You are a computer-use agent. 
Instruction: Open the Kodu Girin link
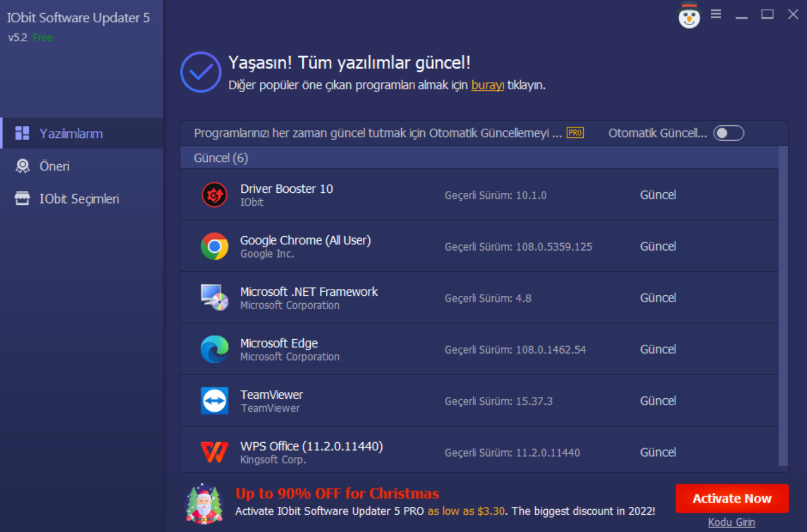[731, 522]
